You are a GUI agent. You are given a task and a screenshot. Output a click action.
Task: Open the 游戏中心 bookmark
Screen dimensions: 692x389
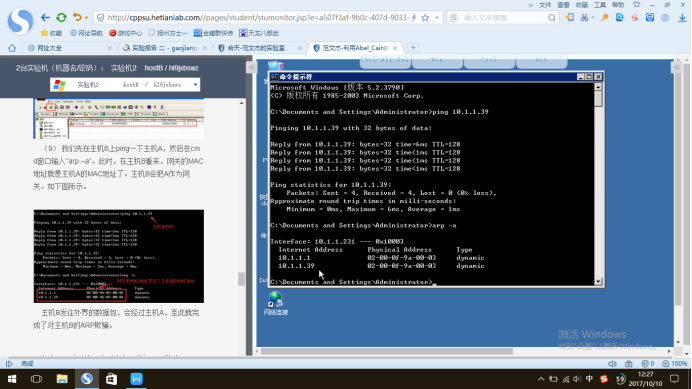126,33
